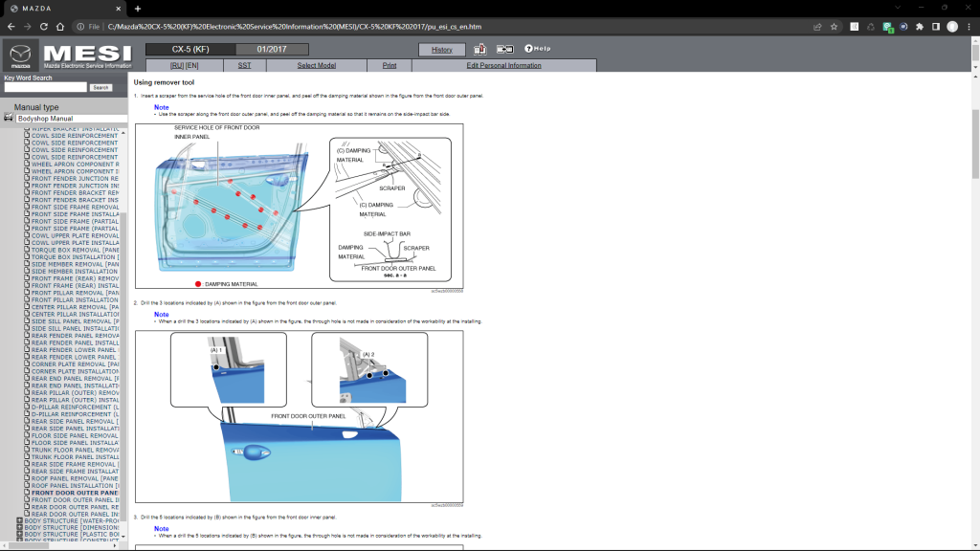Click the Mazda logo icon
This screenshot has width=980, height=551.
click(21, 55)
